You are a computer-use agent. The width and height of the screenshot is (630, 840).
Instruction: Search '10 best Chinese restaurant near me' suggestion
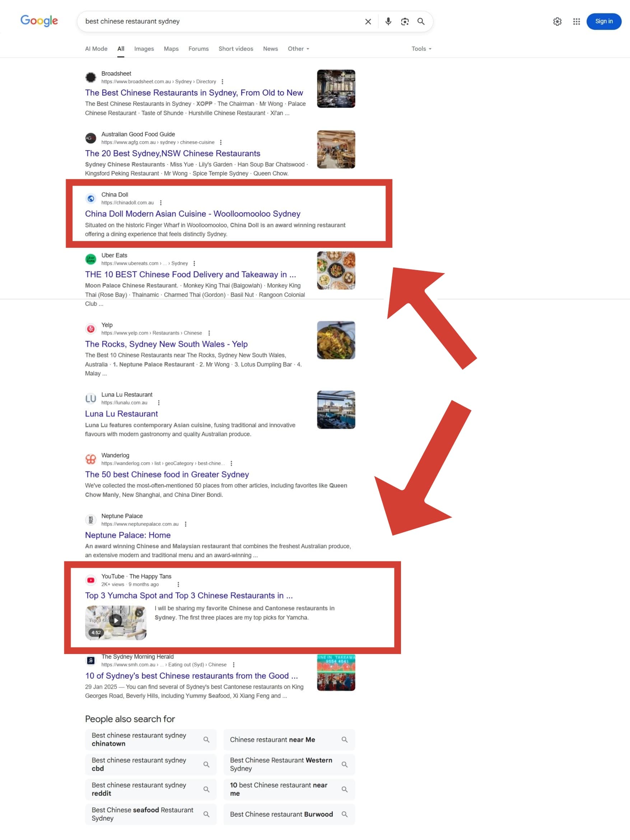[x=289, y=789]
